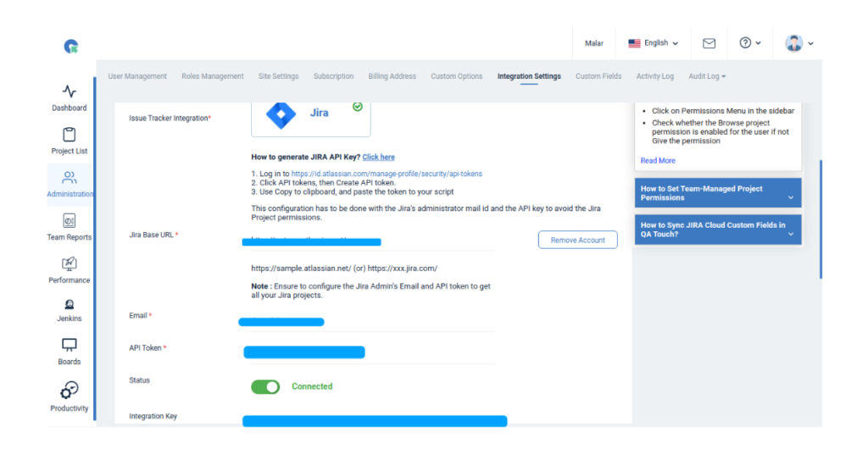The width and height of the screenshot is (868, 454).
Task: Follow the Read More link
Action: (658, 160)
